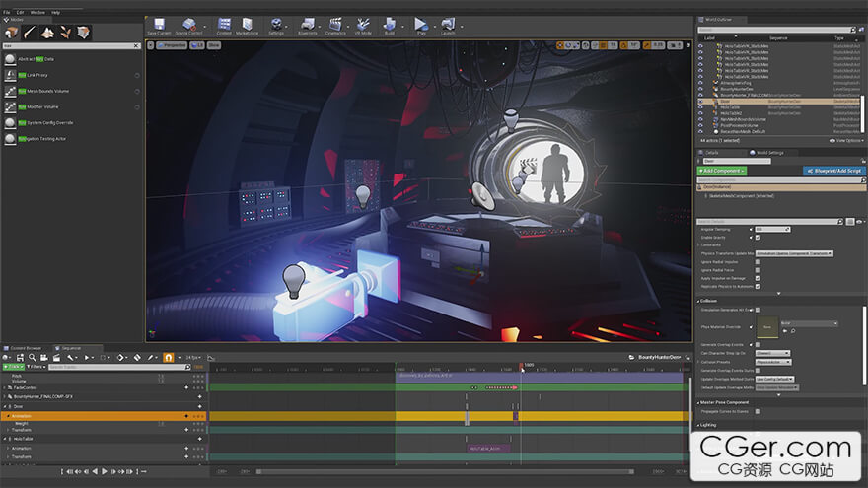The image size is (868, 488).
Task: Click use-selected-asset arrow under Phys Material Override
Action: (784, 331)
